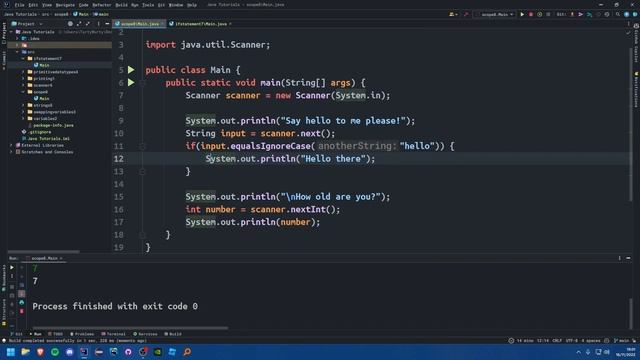
Task: Open the Terminal tool window
Action: tap(113, 334)
